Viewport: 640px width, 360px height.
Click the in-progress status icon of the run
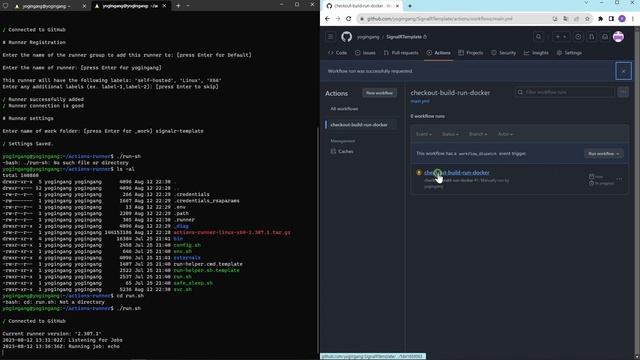(x=418, y=173)
